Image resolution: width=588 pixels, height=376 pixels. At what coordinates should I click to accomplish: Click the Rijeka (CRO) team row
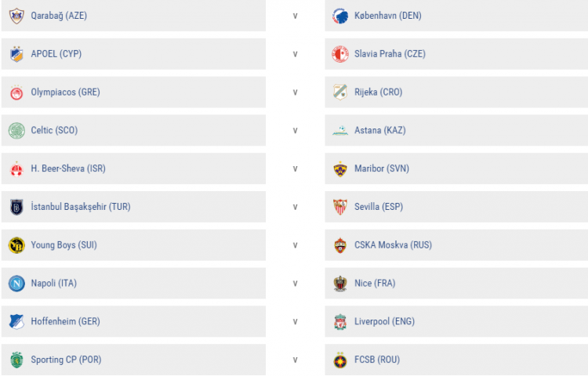(456, 92)
